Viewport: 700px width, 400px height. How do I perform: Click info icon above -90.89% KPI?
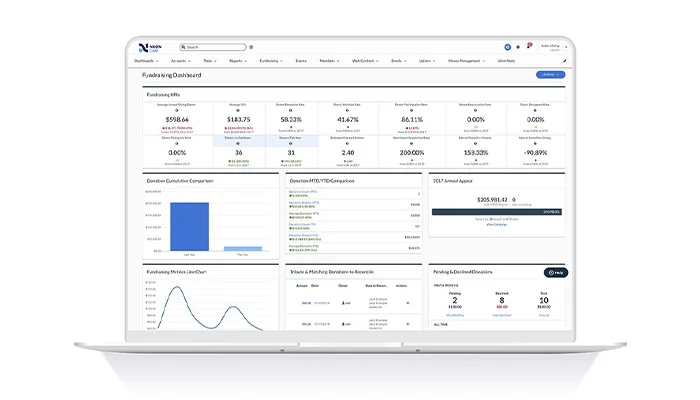point(535,144)
